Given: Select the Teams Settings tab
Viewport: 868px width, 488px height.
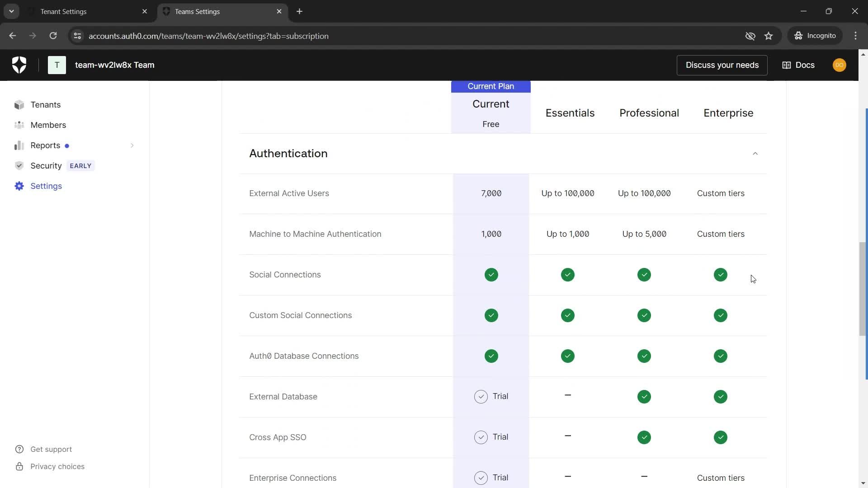Looking at the screenshot, I should coord(223,11).
